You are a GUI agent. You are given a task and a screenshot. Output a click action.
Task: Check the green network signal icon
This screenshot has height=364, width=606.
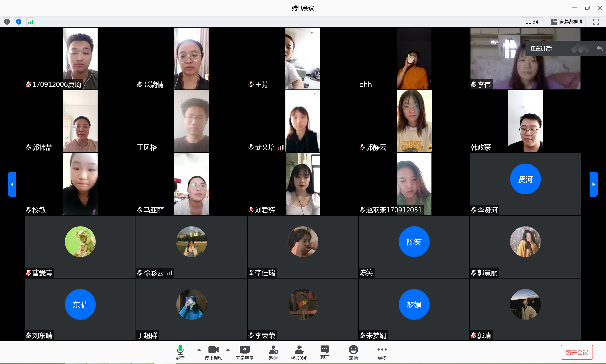pos(30,22)
